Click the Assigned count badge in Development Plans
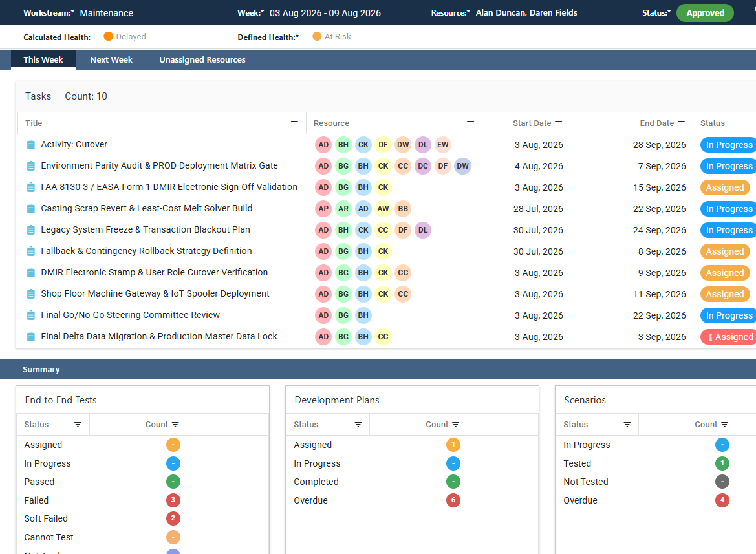The image size is (756, 554). click(453, 445)
